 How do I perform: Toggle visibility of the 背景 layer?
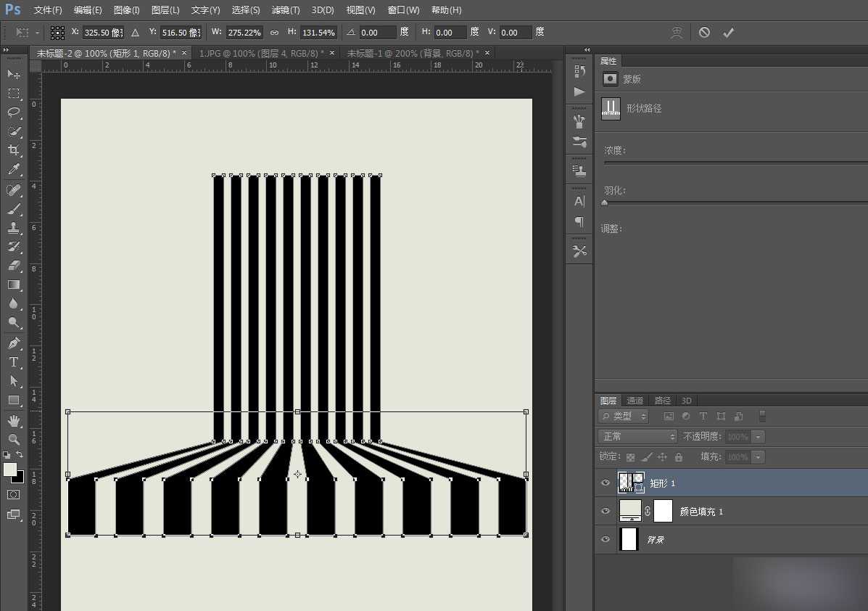[605, 539]
